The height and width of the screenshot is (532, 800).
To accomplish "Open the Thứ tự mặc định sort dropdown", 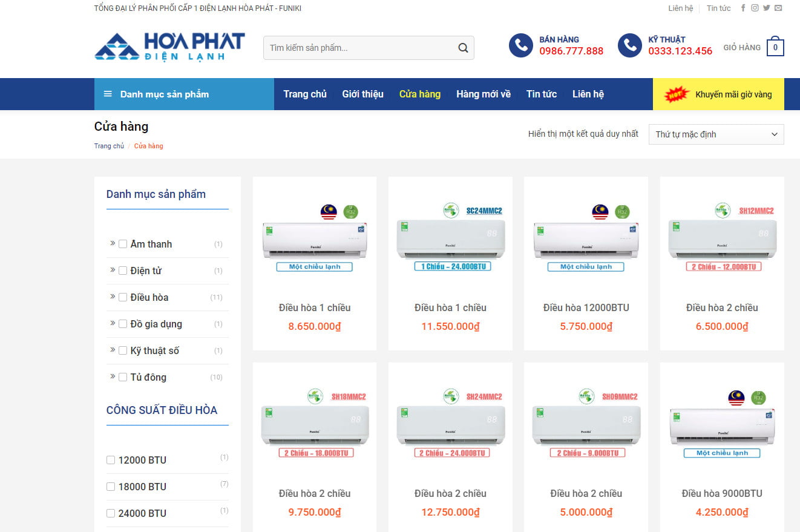I will 716,134.
